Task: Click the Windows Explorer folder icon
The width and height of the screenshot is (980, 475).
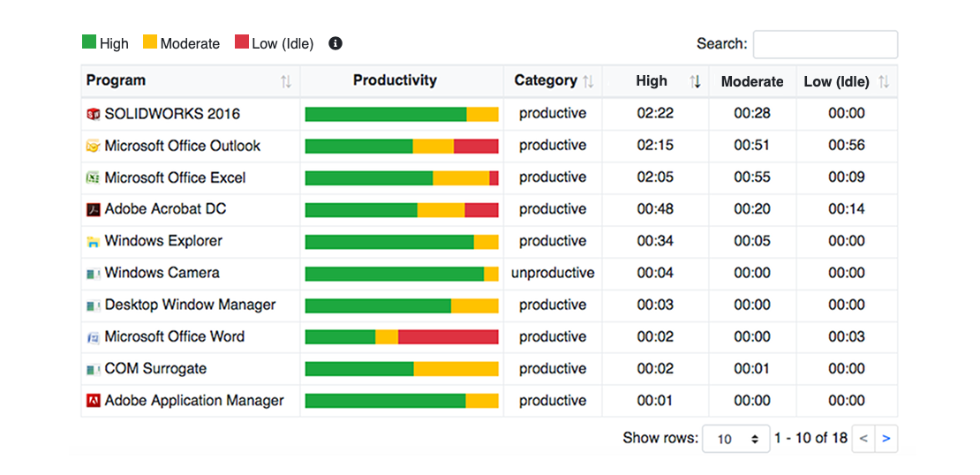Action: (x=93, y=241)
